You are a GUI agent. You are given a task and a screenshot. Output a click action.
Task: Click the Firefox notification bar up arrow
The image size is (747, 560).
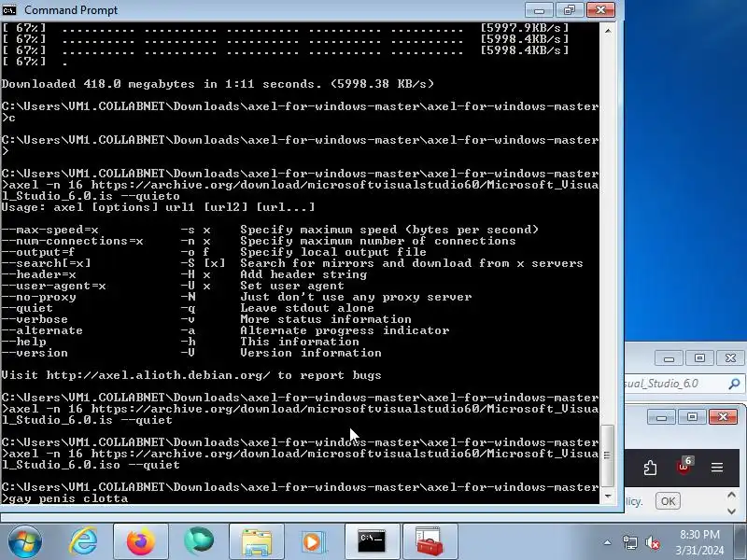[x=732, y=495]
